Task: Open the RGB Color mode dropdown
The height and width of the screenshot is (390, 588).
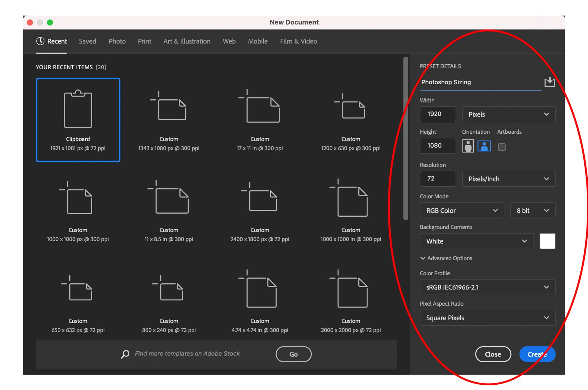Action: point(462,210)
